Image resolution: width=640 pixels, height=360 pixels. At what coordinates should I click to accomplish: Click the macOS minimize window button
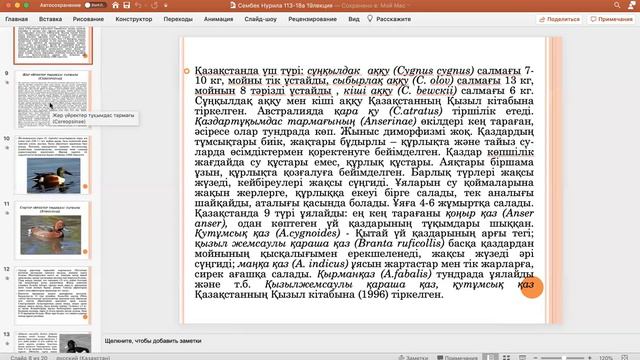[17, 5]
